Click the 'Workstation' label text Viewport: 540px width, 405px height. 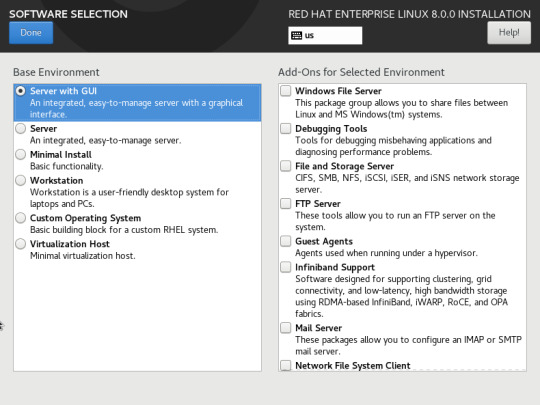click(56, 180)
